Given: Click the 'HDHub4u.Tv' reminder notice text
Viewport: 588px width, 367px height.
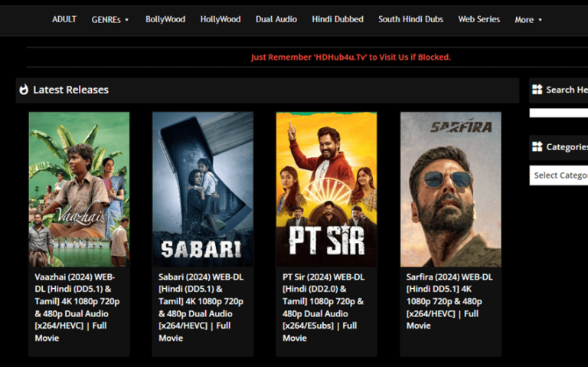Looking at the screenshot, I should click(x=351, y=57).
